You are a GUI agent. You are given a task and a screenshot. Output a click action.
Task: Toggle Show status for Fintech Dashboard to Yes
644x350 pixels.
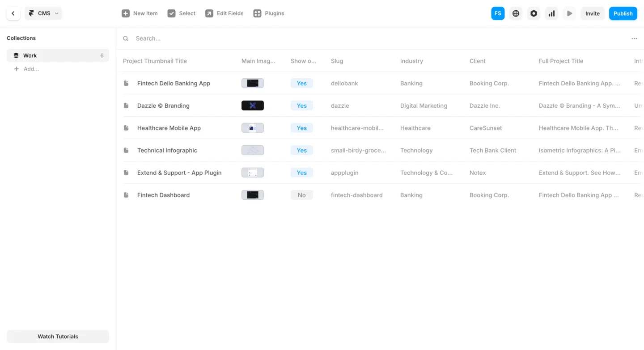pyautogui.click(x=301, y=195)
